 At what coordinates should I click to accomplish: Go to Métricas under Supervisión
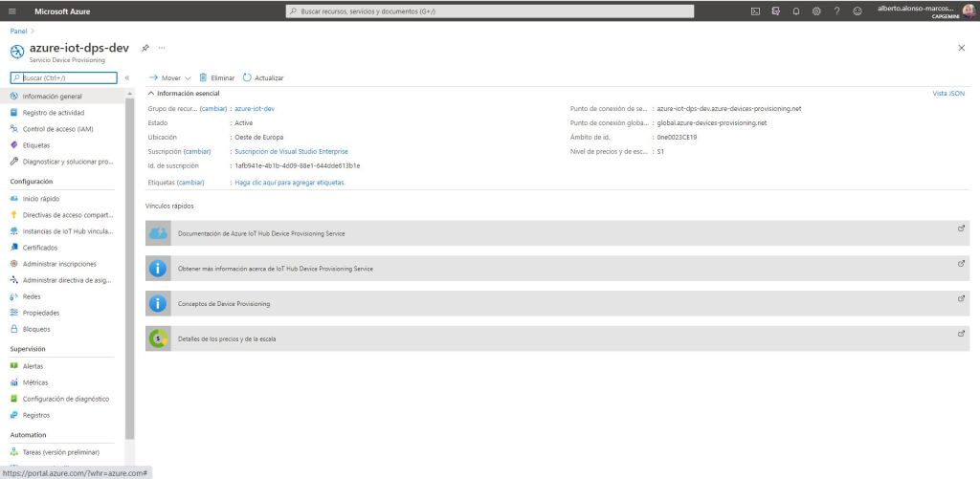pos(34,382)
